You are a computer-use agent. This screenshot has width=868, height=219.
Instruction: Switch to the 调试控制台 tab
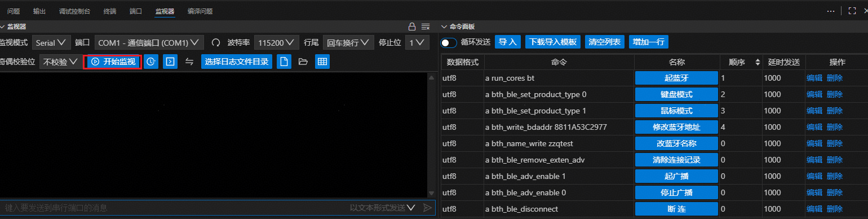pyautogui.click(x=74, y=11)
